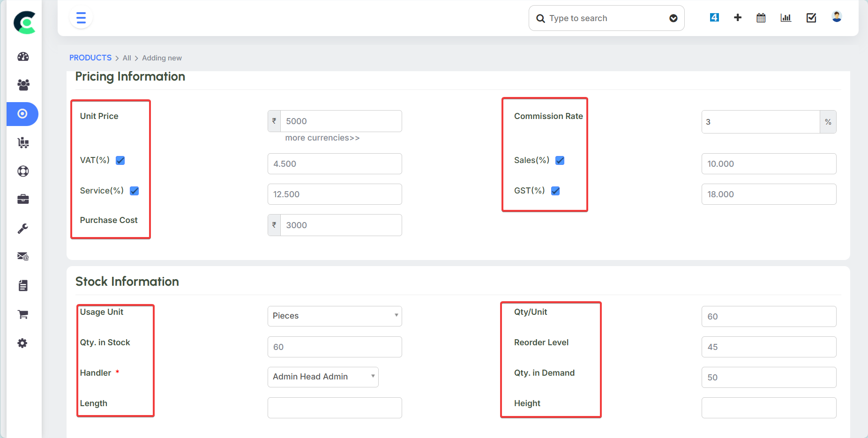
Task: Click the bar chart reports icon
Action: tap(786, 18)
